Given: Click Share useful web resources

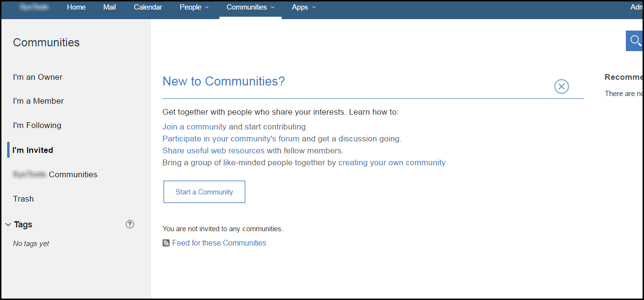Looking at the screenshot, I should tap(213, 150).
